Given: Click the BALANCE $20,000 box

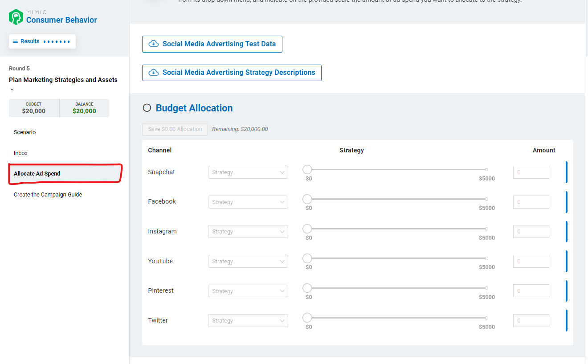Looking at the screenshot, I should tap(85, 108).
